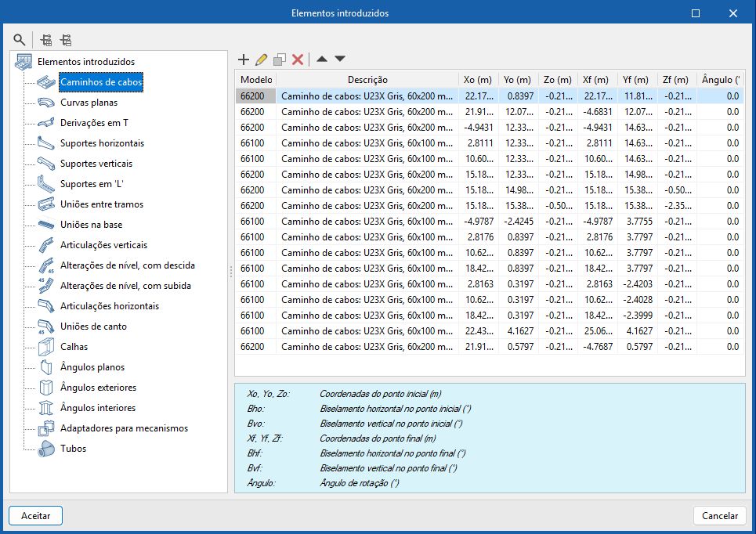Click the Descrição column header
This screenshot has height=534, width=756.
coord(367,80)
